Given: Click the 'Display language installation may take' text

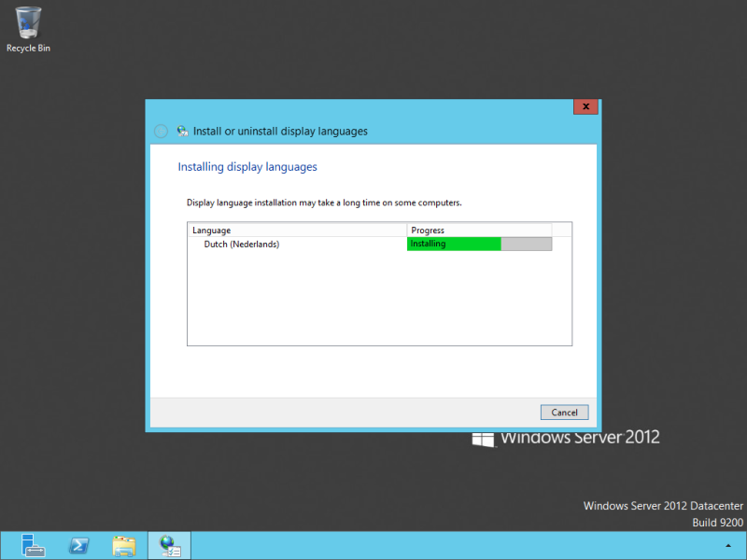Looking at the screenshot, I should (x=324, y=203).
